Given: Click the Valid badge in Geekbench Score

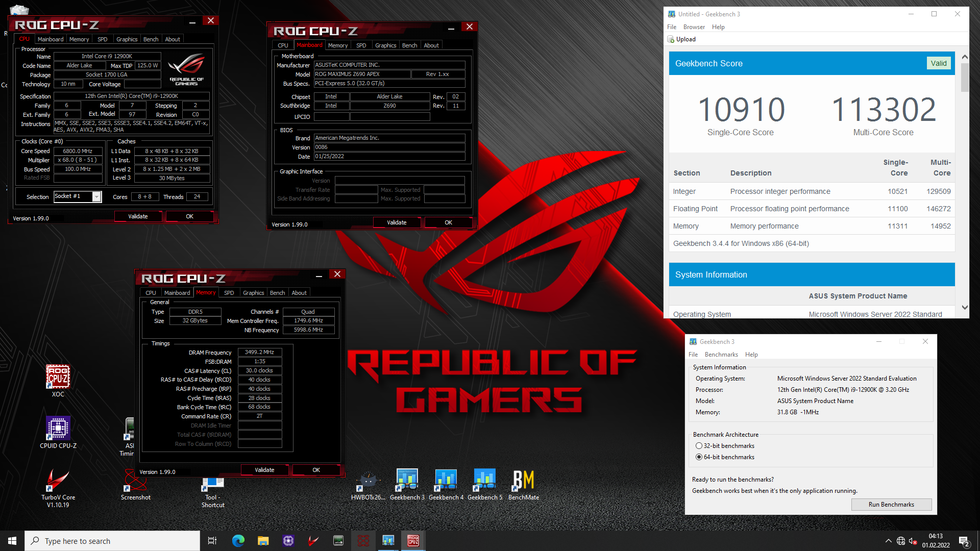Looking at the screenshot, I should point(938,63).
